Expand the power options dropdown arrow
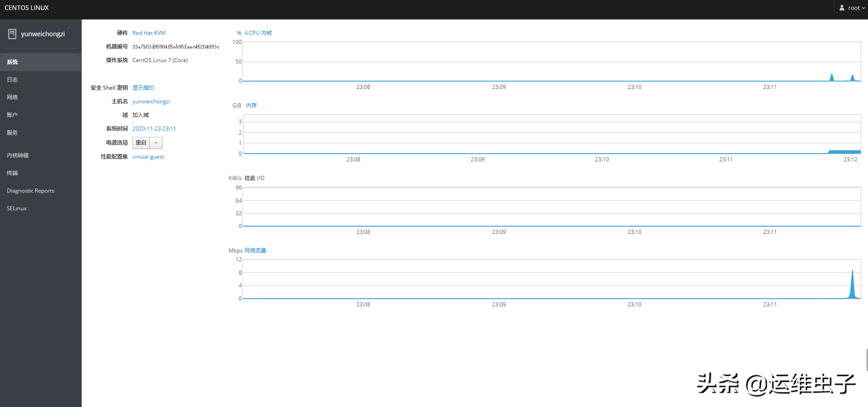This screenshot has height=407, width=868. tap(156, 143)
